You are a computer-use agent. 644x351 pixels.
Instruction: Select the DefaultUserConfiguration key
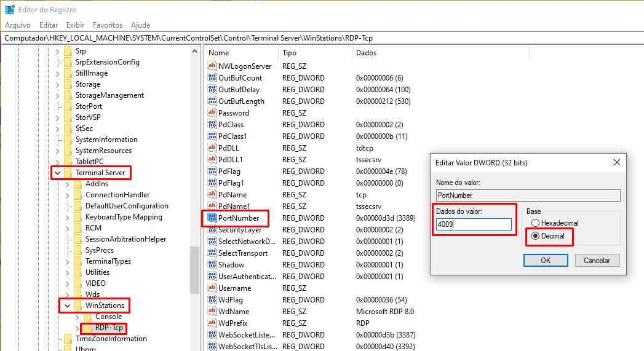pos(127,206)
